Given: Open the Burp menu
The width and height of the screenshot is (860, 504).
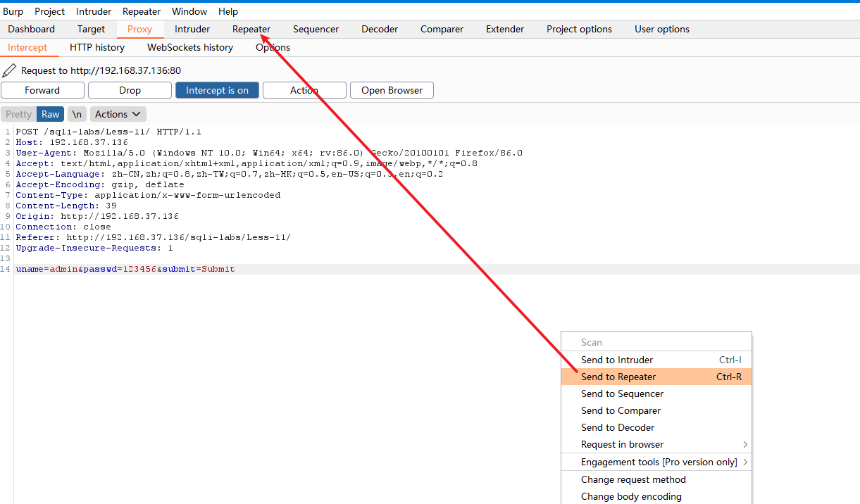Looking at the screenshot, I should tap(13, 11).
